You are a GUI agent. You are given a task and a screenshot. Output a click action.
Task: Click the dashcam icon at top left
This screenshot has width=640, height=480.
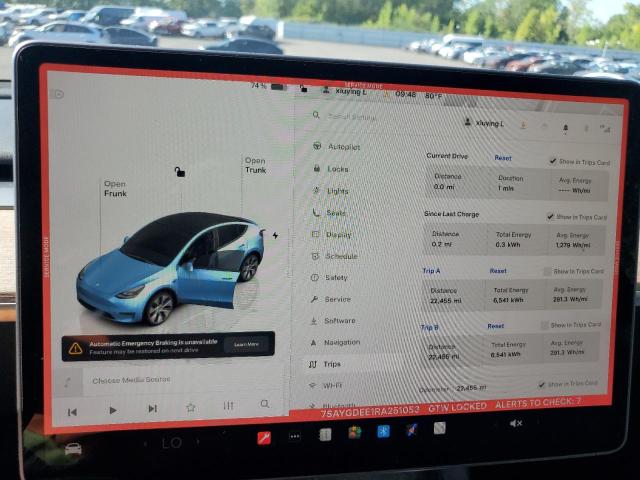point(58,94)
